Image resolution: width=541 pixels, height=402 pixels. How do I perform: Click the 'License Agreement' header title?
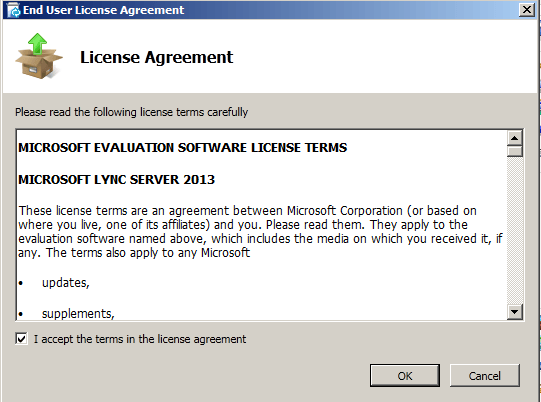(157, 57)
